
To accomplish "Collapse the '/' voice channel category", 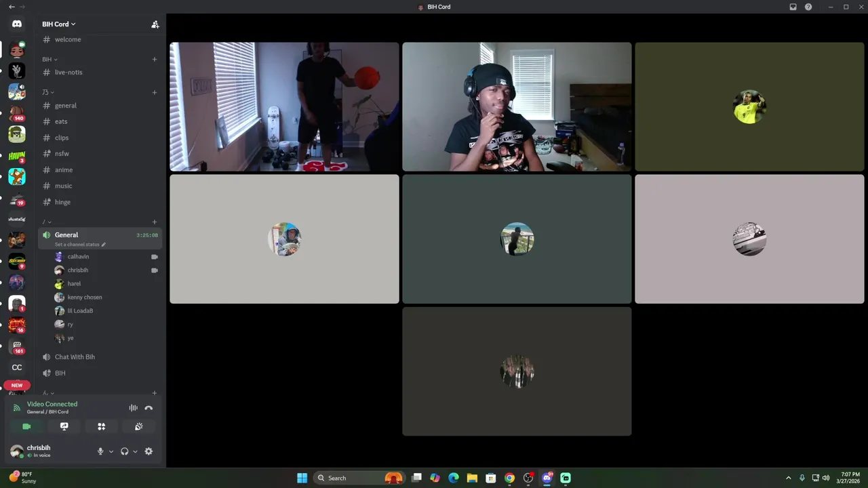I will pyautogui.click(x=47, y=222).
